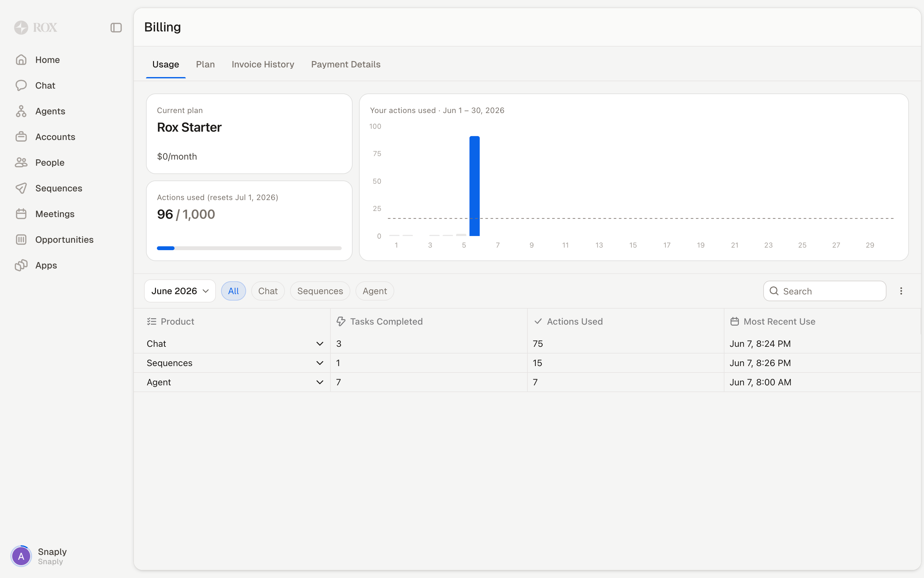Click the Chat row tasks value 3
This screenshot has height=578, width=924.
pyautogui.click(x=339, y=344)
